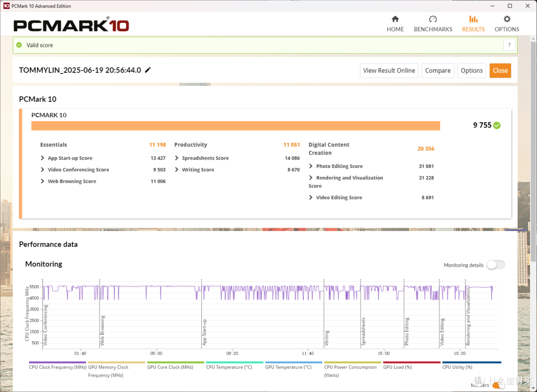This screenshot has width=537, height=392.
Task: Click the Video Conferencing marker in chart
Action: pyautogui.click(x=46, y=324)
